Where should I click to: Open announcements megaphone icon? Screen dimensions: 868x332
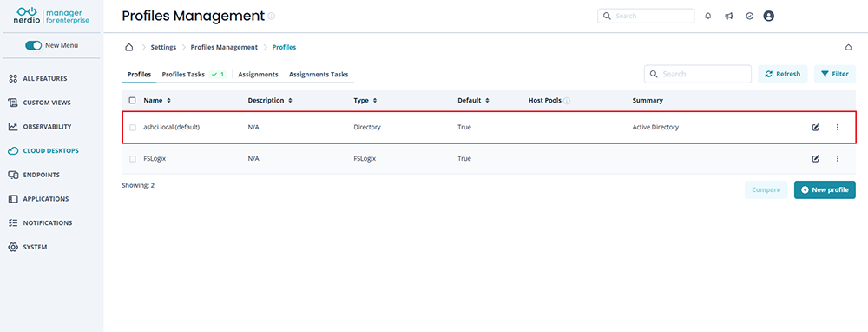tap(728, 16)
